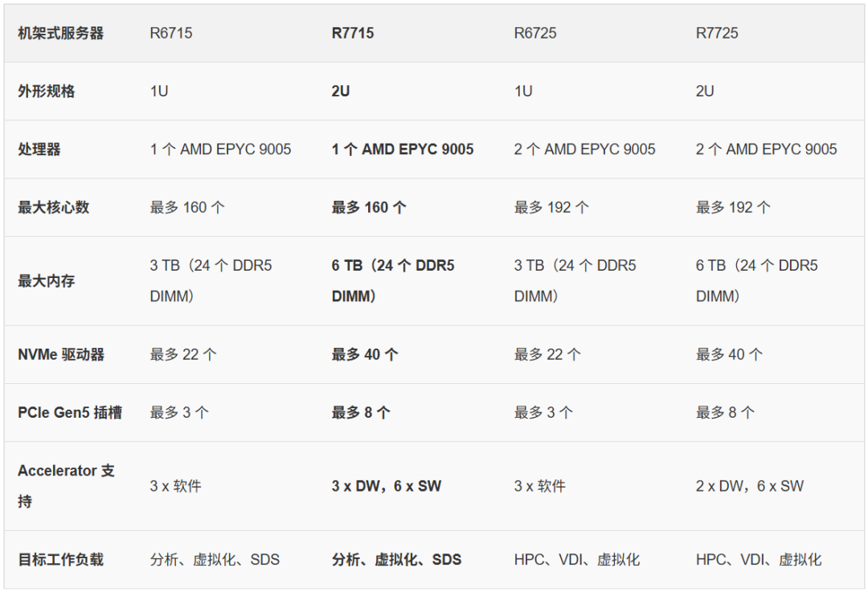Click the 1U value under R6715
Screen dimensions: 868x592
point(159,92)
